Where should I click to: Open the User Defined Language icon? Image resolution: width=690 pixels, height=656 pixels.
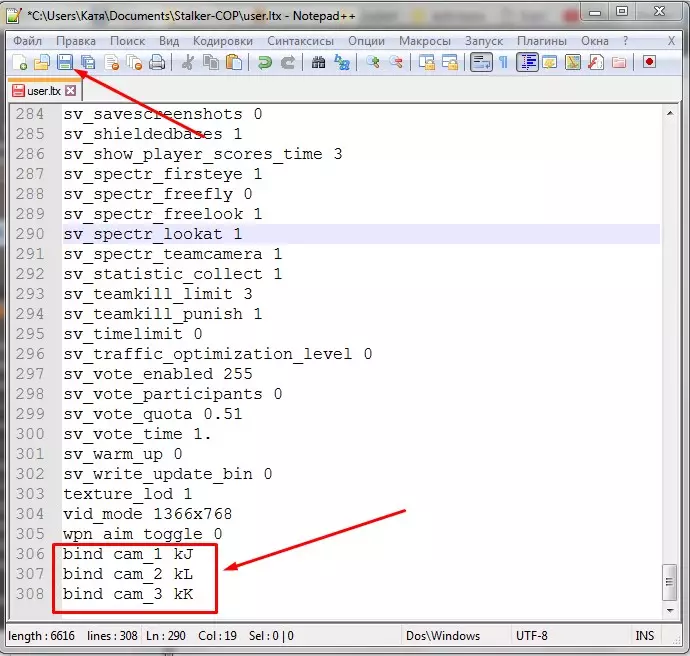tap(550, 62)
